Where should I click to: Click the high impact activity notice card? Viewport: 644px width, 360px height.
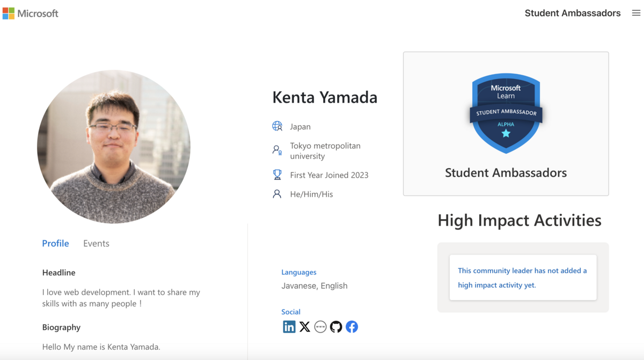click(x=523, y=277)
